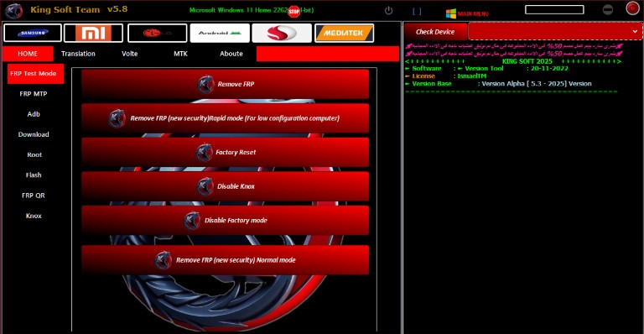Click the Remove FRP button
Screen dimensions: 644x334
pos(225,84)
